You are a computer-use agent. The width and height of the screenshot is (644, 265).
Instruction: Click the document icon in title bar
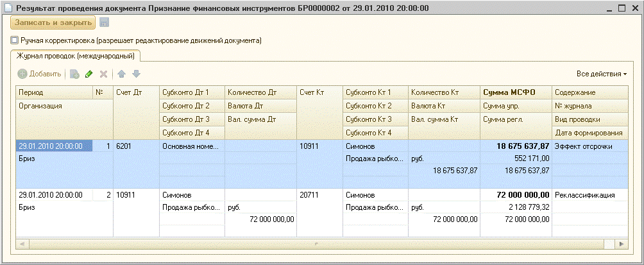click(x=7, y=8)
